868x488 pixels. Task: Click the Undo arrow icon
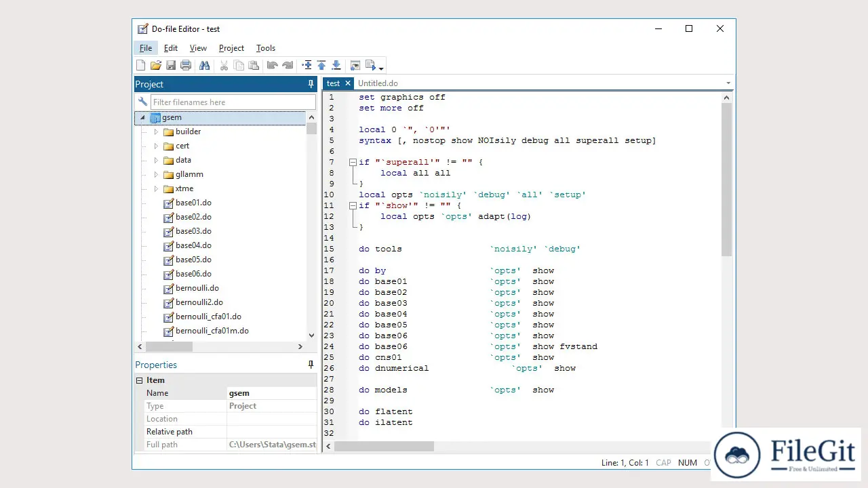273,65
